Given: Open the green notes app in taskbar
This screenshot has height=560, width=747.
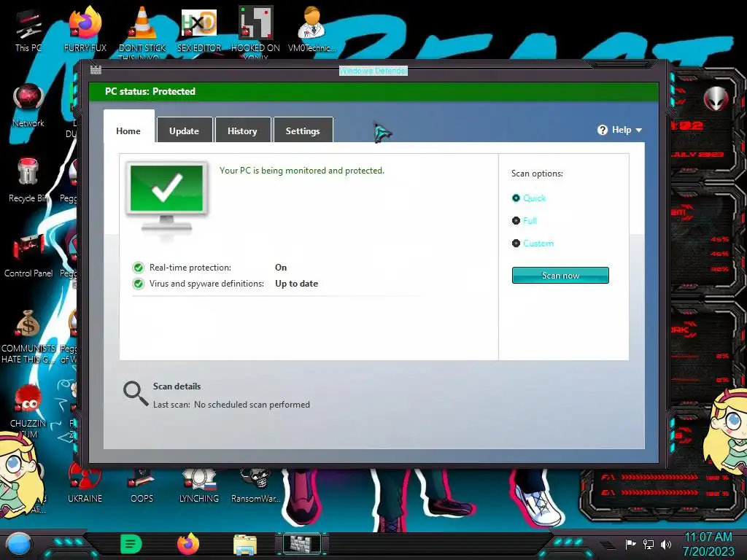Looking at the screenshot, I should click(131, 544).
